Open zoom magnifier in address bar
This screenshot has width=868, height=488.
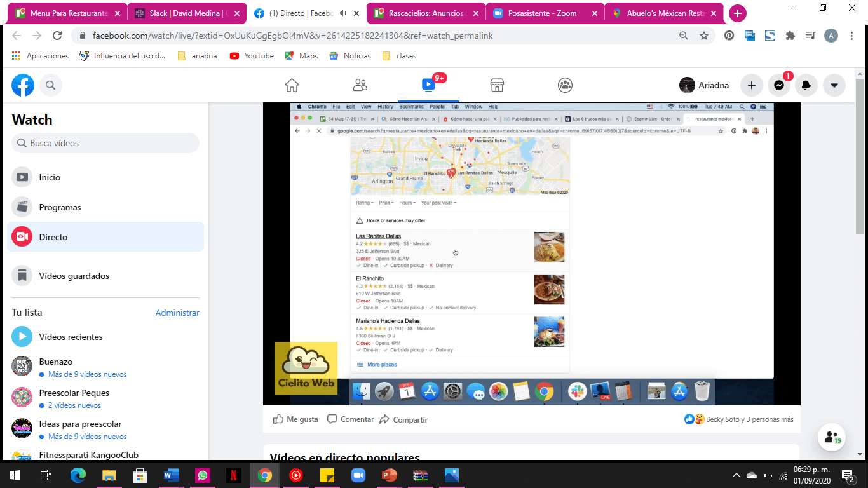(684, 36)
